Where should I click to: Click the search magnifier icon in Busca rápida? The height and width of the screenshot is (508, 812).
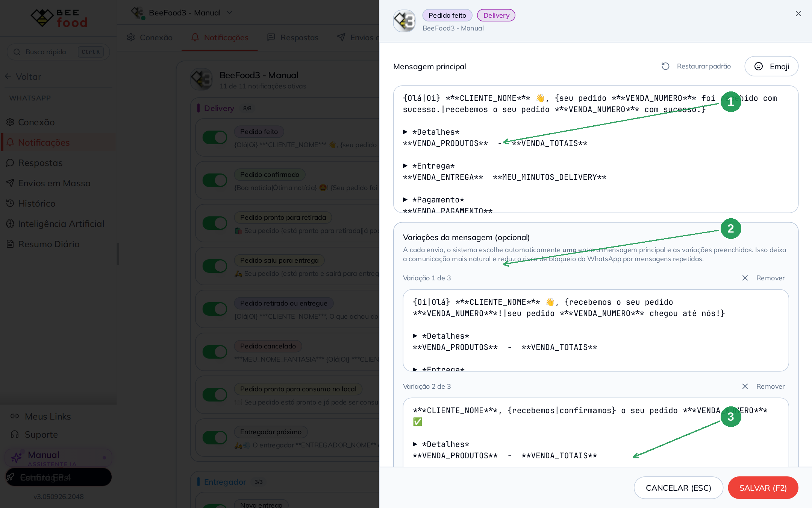click(x=17, y=52)
